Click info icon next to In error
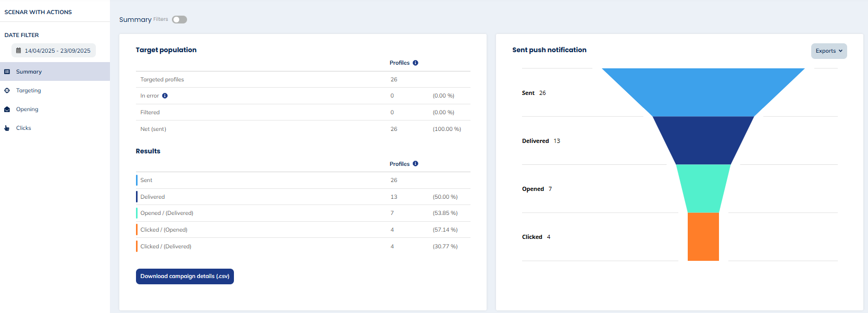 coord(165,96)
